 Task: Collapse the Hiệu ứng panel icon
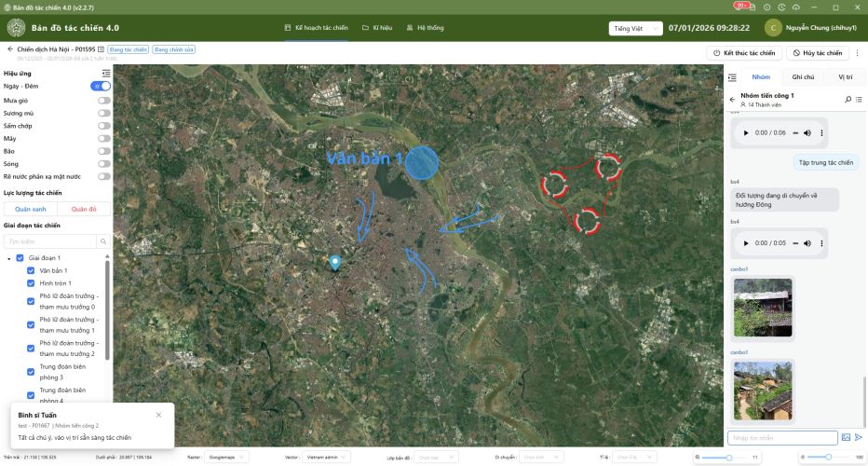click(x=106, y=73)
